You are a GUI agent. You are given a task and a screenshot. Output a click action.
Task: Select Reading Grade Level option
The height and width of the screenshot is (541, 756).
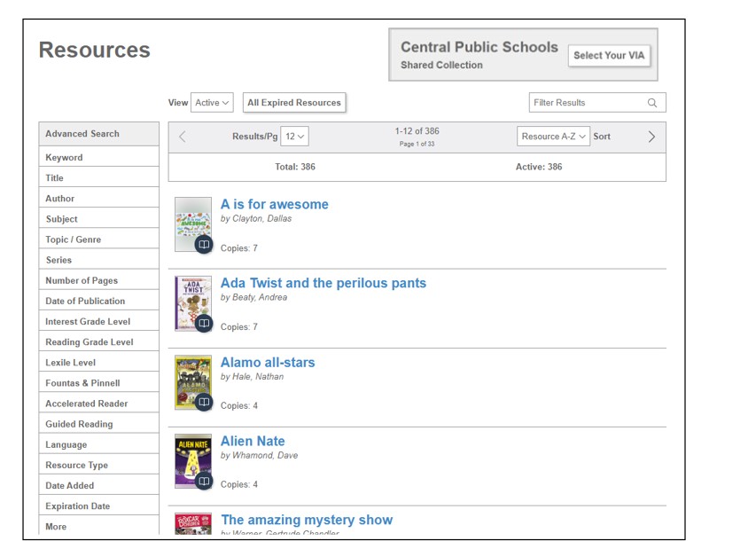point(99,341)
